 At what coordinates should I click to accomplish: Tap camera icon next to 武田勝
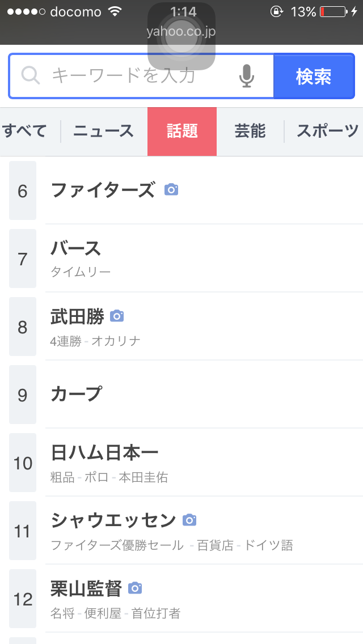[117, 316]
